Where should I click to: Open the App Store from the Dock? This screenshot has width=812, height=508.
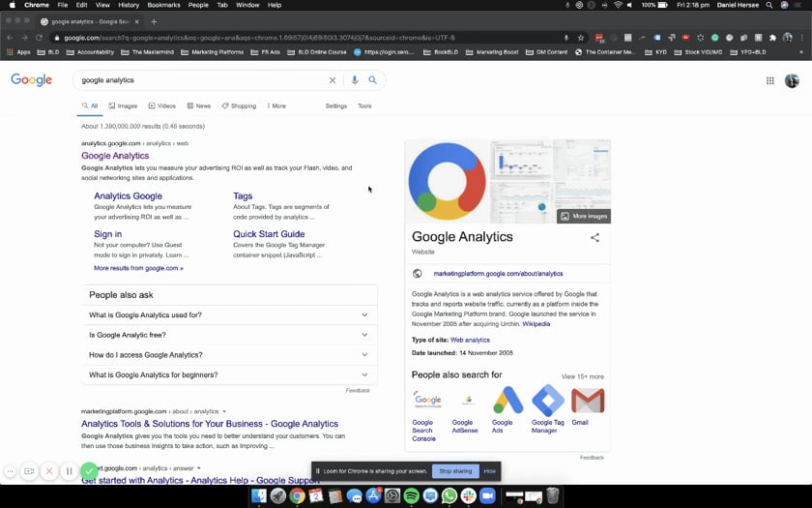(x=373, y=496)
